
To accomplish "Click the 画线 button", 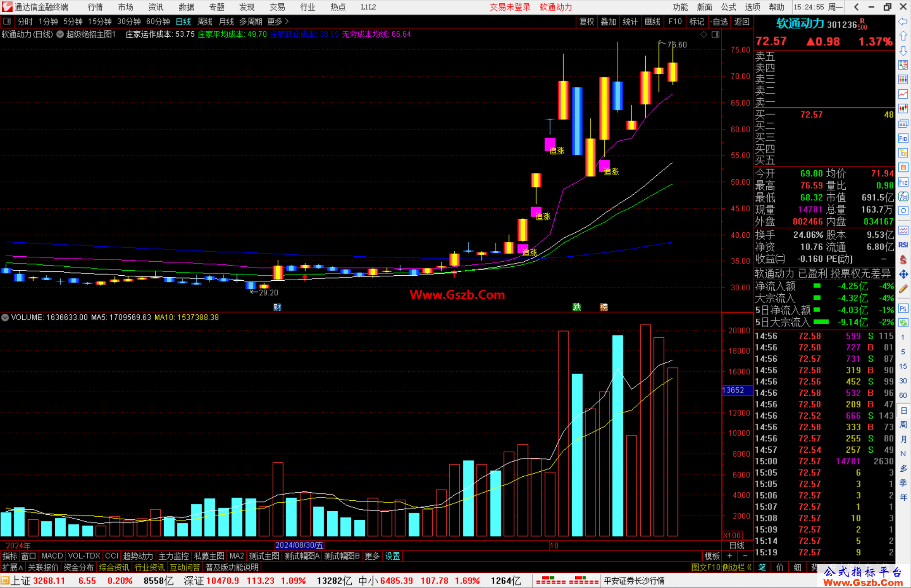I will (652, 21).
